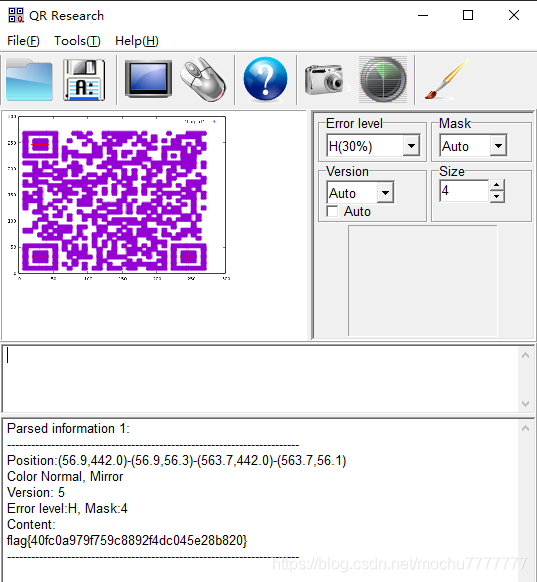This screenshot has width=537, height=582.
Task: Click down arrow of input box scrollbar
Action: [525, 403]
